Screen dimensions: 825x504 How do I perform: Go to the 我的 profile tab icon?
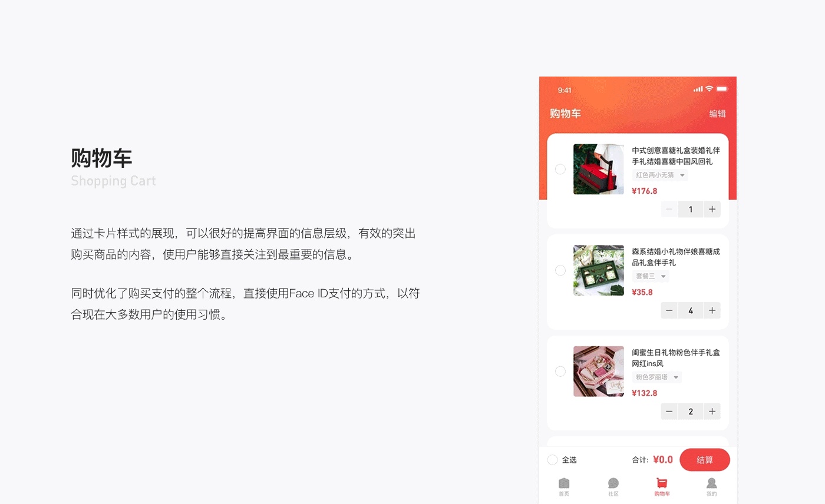pos(712,483)
